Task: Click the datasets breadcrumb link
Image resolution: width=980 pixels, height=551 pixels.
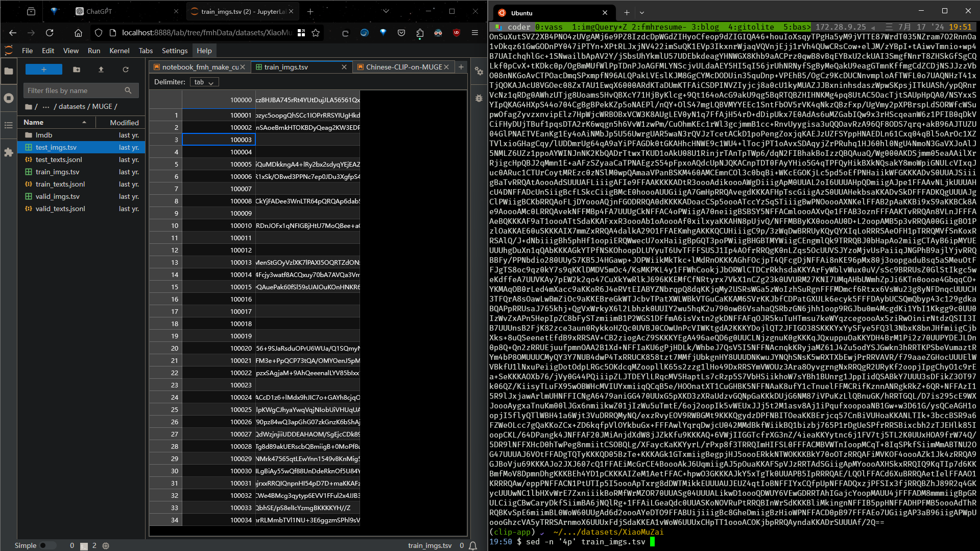Action: 72,106
